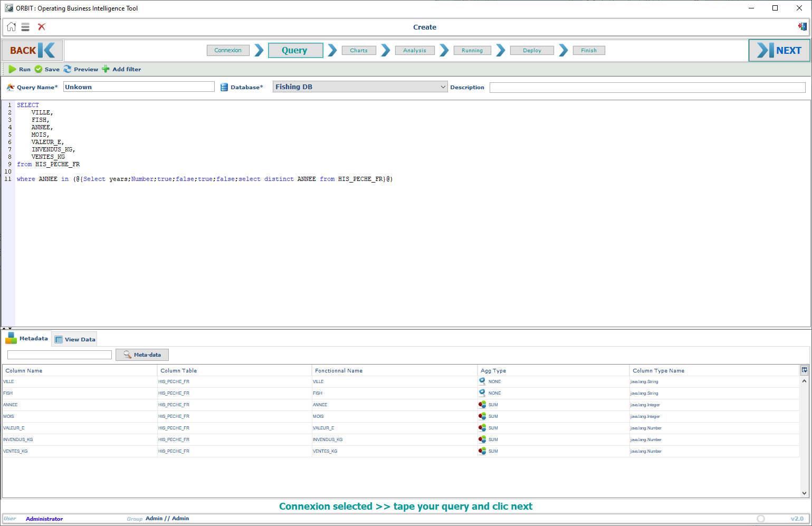
Task: Add filter to the query
Action: 121,69
